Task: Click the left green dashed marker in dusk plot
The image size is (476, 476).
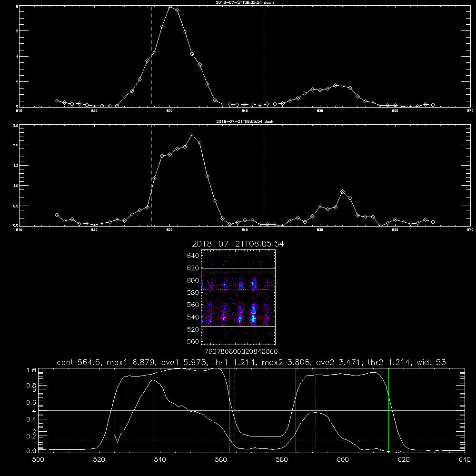Action: coord(151,175)
